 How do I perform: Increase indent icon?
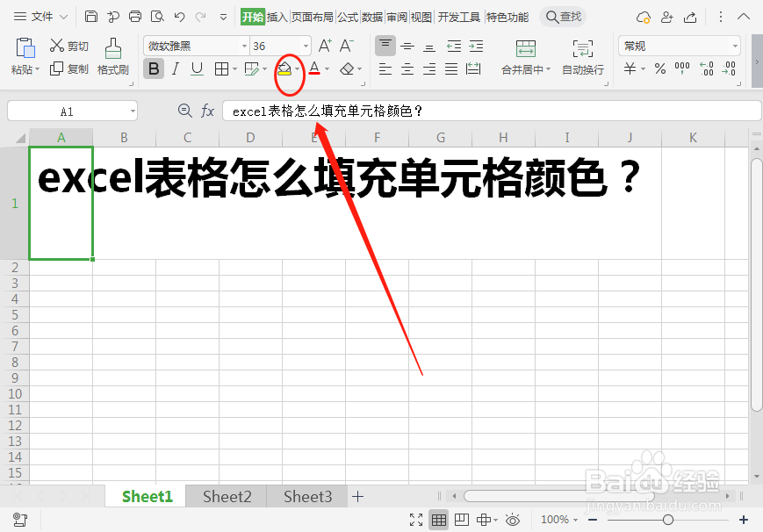pos(476,47)
